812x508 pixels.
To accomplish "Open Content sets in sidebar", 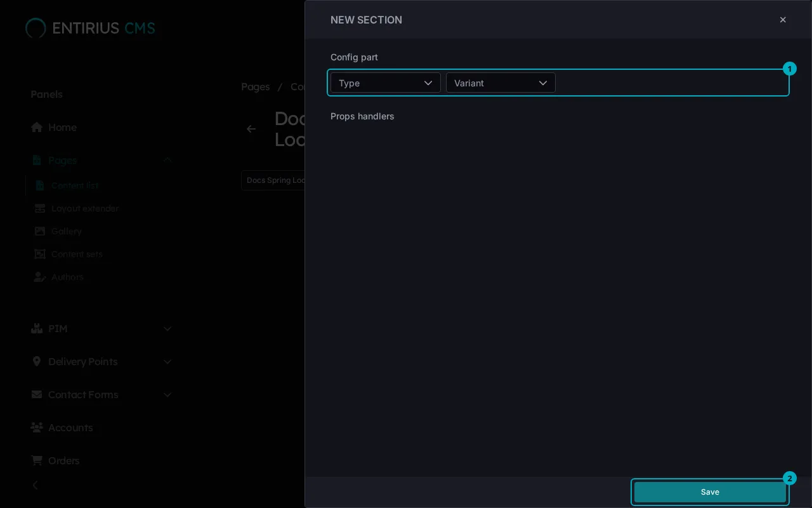I will [77, 254].
